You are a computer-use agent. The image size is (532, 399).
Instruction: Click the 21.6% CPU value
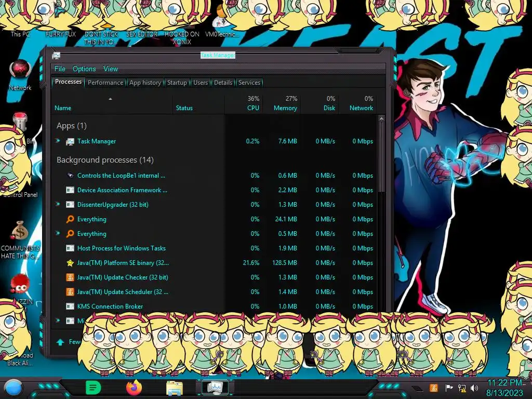pos(251,262)
